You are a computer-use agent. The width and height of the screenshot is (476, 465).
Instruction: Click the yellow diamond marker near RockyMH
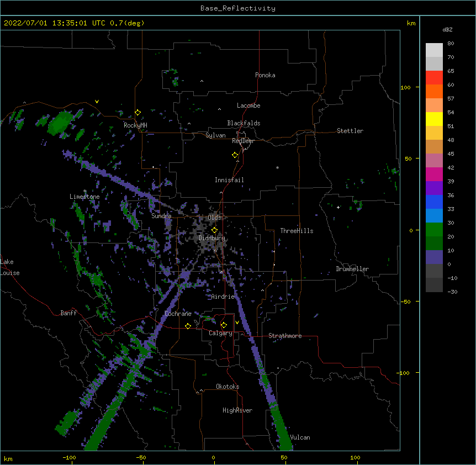click(x=138, y=113)
